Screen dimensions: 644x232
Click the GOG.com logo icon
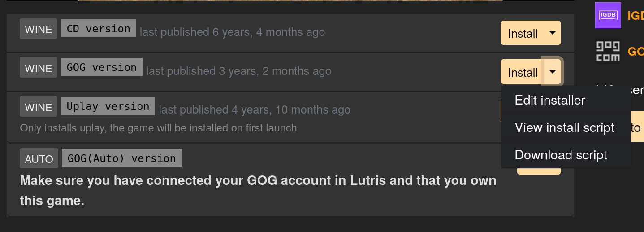coord(608,51)
